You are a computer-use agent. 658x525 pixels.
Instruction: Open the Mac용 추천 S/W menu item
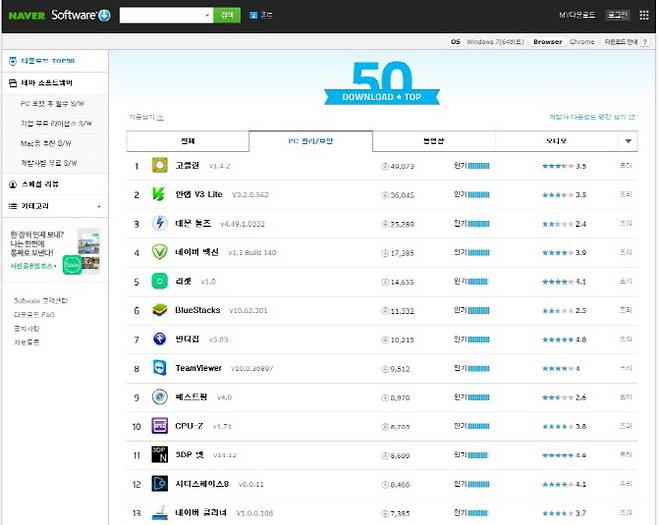[x=46, y=143]
